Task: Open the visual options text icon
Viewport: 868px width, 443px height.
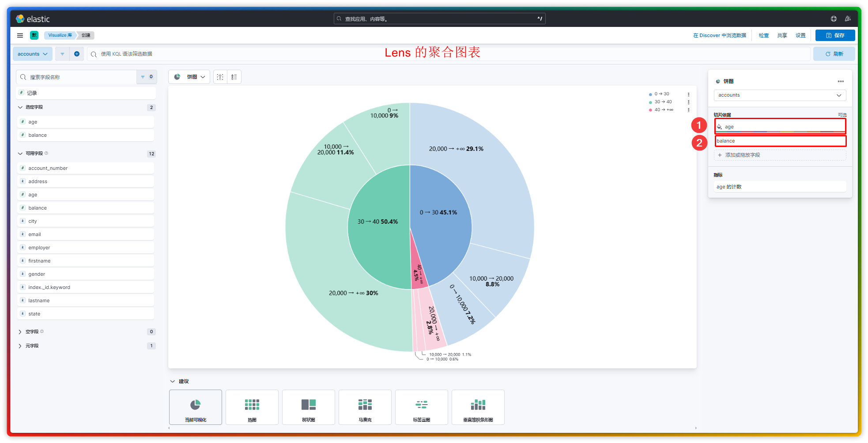Action: coord(220,77)
